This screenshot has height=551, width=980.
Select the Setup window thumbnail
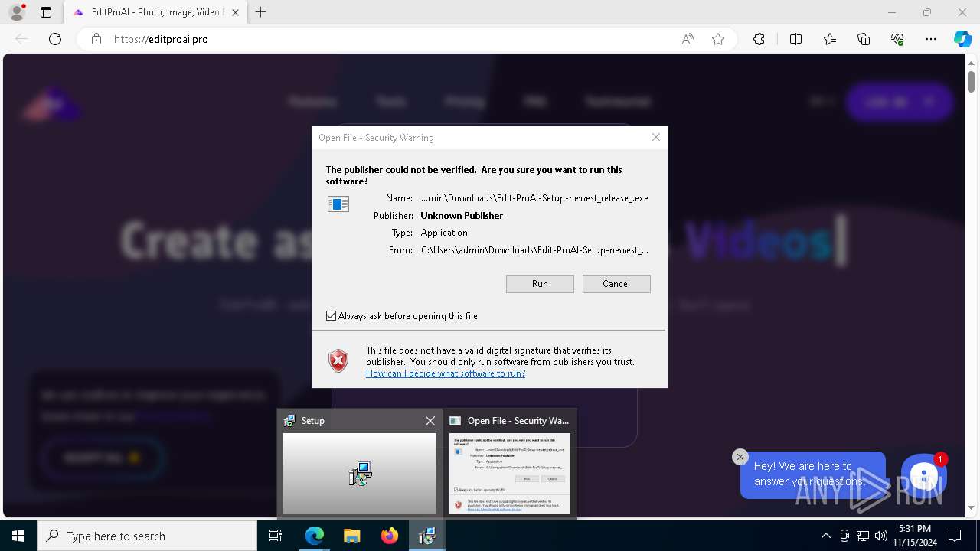pos(360,474)
